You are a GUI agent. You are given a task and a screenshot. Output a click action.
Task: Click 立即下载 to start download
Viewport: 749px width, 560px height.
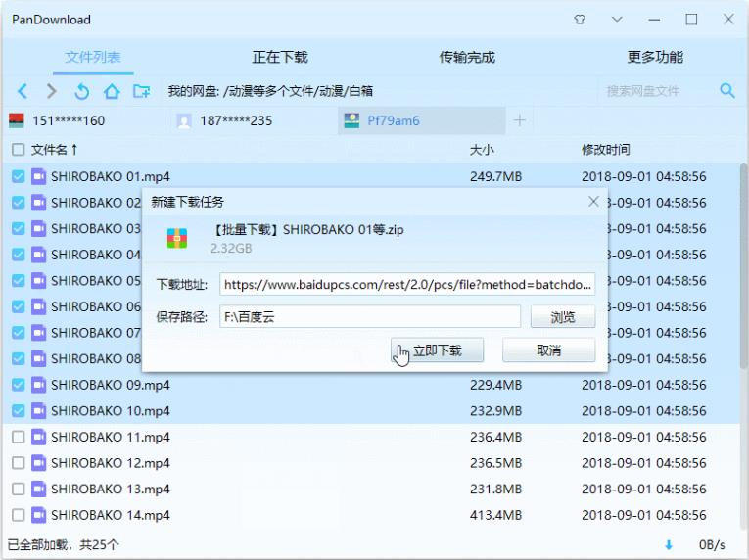(x=437, y=350)
